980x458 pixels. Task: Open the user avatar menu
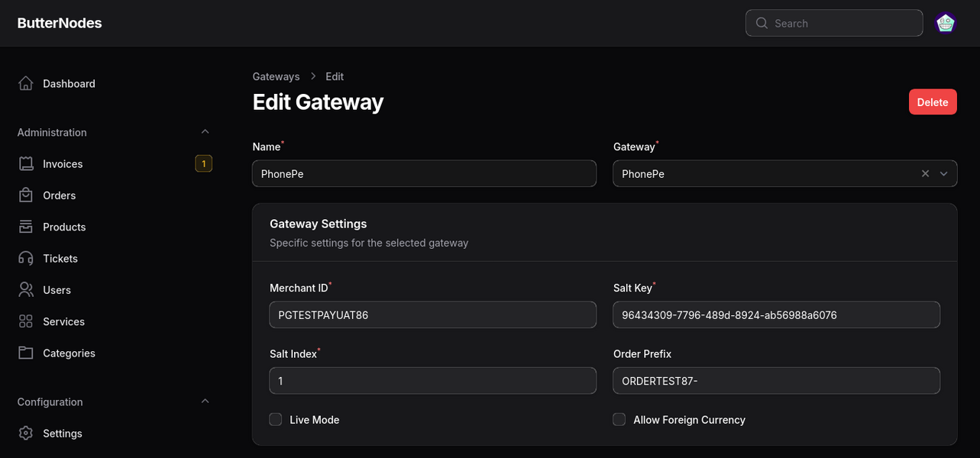946,23
